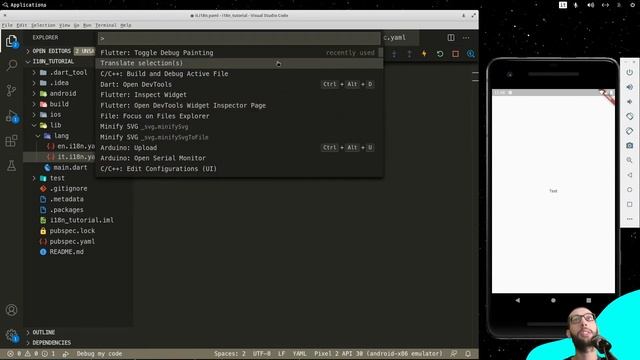Click the status bar notifications bell
Screen dimensions: 640x360
[468, 353]
